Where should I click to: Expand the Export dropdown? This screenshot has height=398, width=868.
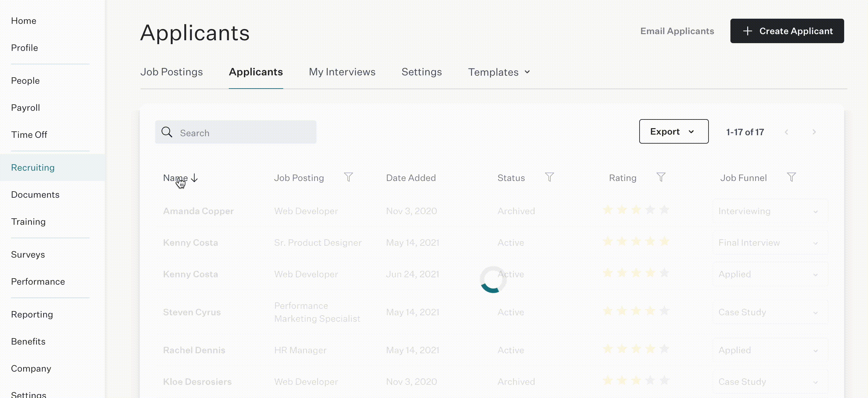click(674, 131)
